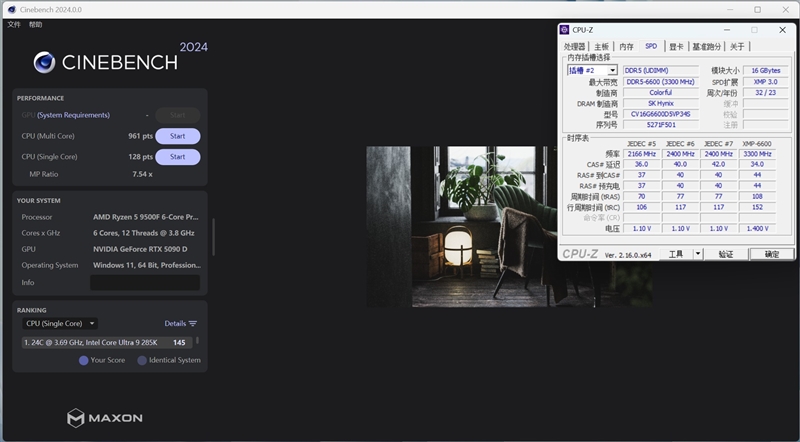The width and height of the screenshot is (800, 442).
Task: Switch to the 处理器 tab in CPU-Z
Action: coord(574,46)
